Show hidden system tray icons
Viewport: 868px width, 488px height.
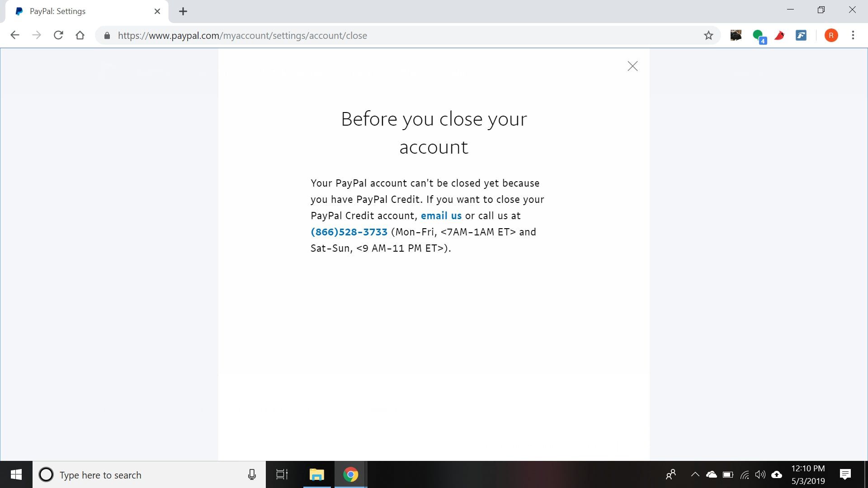click(x=695, y=474)
